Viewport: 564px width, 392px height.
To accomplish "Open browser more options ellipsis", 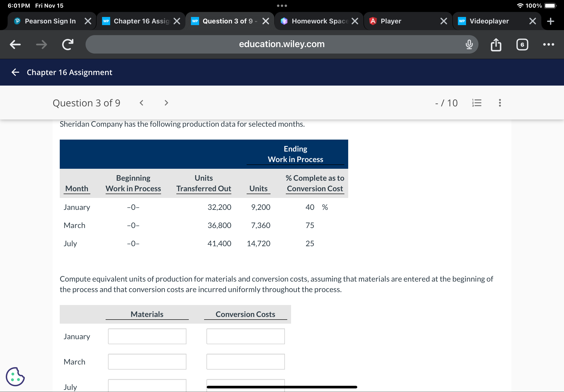I will [x=548, y=44].
